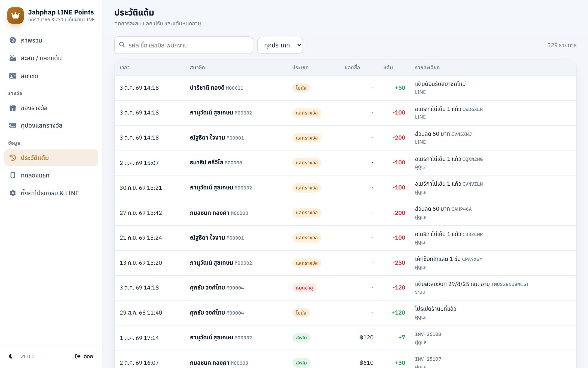This screenshot has height=368, width=588.
Task: Toggle dark mode moon icon
Action: (x=11, y=356)
